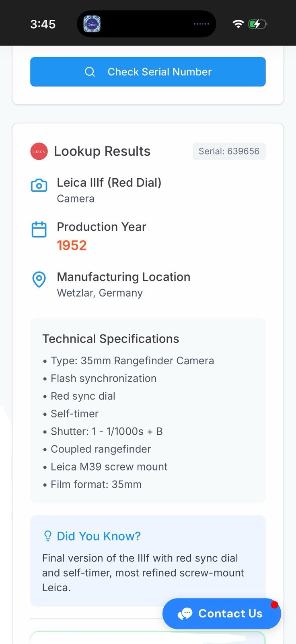
Task: Tap the red Leica logo
Action: tap(39, 151)
